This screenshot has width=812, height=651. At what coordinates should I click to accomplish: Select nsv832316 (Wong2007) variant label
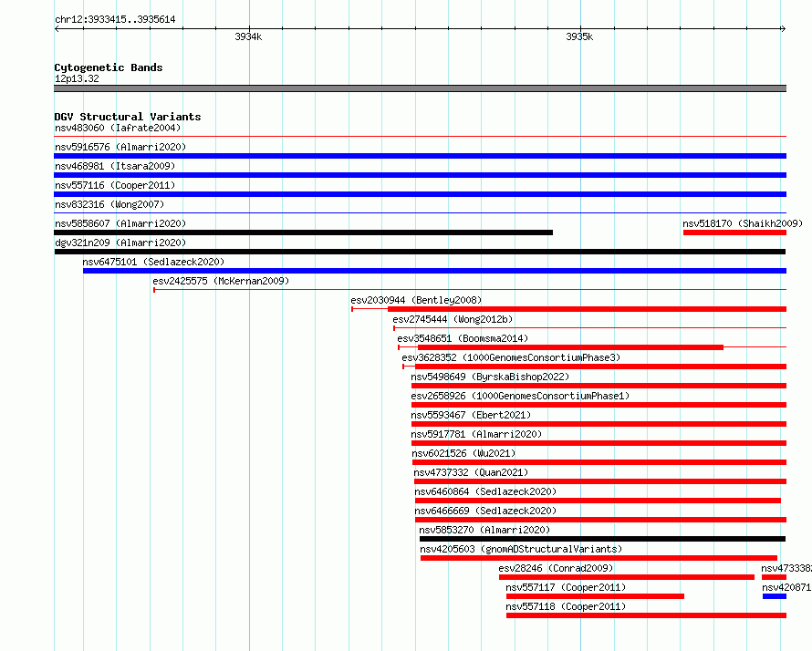[x=109, y=204]
